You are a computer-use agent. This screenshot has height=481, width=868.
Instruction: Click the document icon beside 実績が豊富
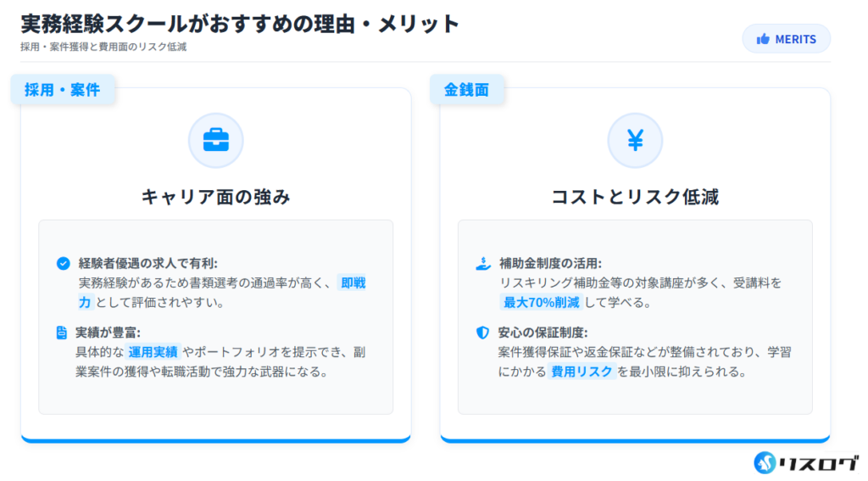coord(62,332)
